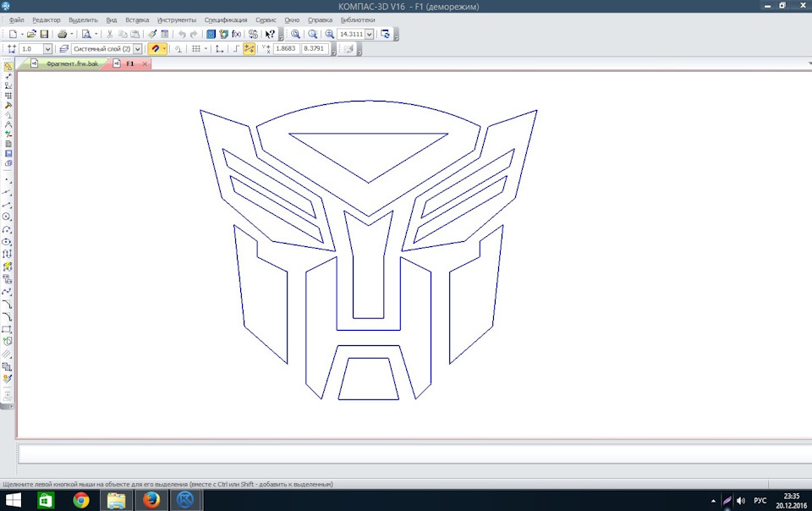Cut selection with the scissors icon
The width and height of the screenshot is (812, 511).
point(110,34)
